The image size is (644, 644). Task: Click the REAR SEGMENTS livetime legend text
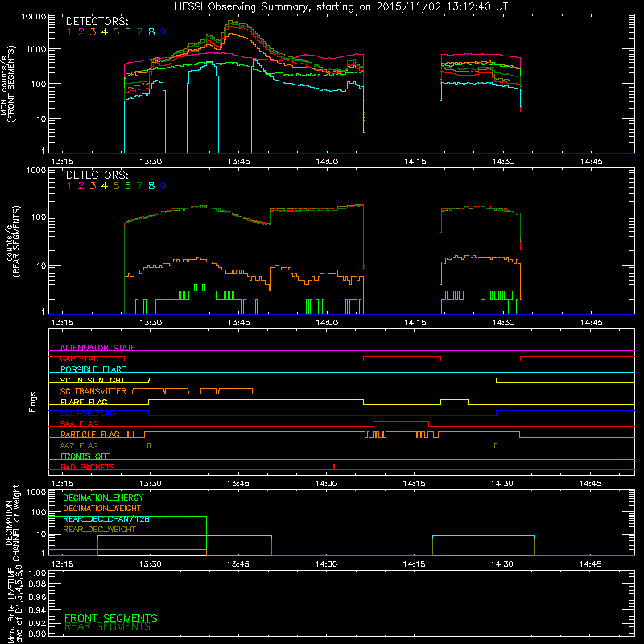[x=107, y=627]
